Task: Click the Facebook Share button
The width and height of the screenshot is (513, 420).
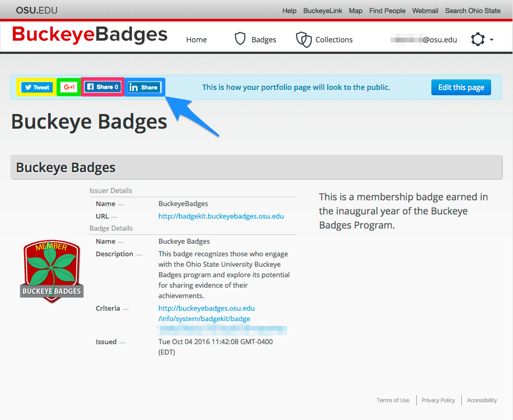Action: pos(102,87)
